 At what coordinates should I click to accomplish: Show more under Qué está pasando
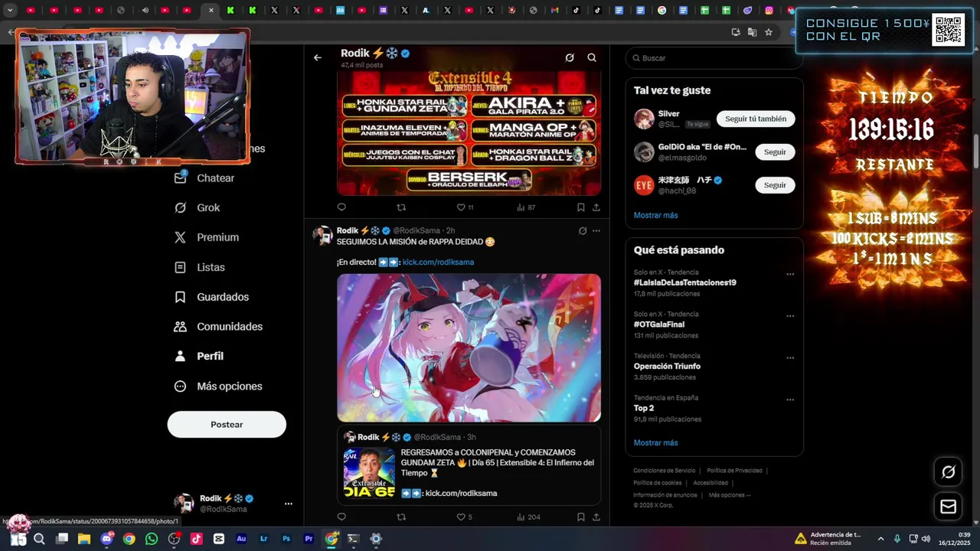[x=655, y=442]
